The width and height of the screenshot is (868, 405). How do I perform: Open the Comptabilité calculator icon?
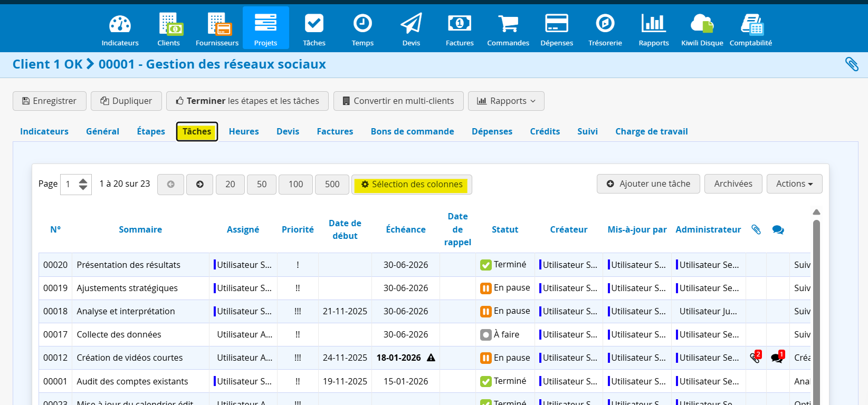[751, 24]
